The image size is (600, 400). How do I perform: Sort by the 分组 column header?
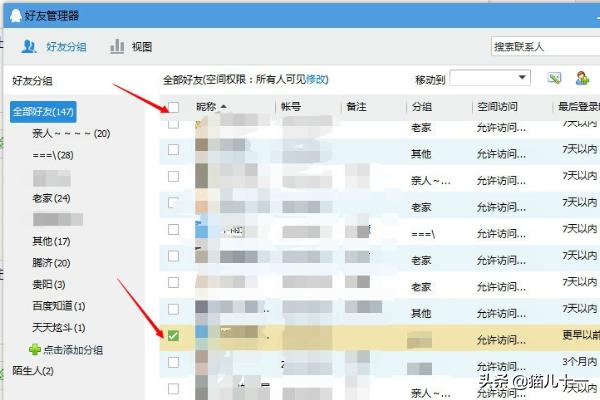tap(422, 107)
